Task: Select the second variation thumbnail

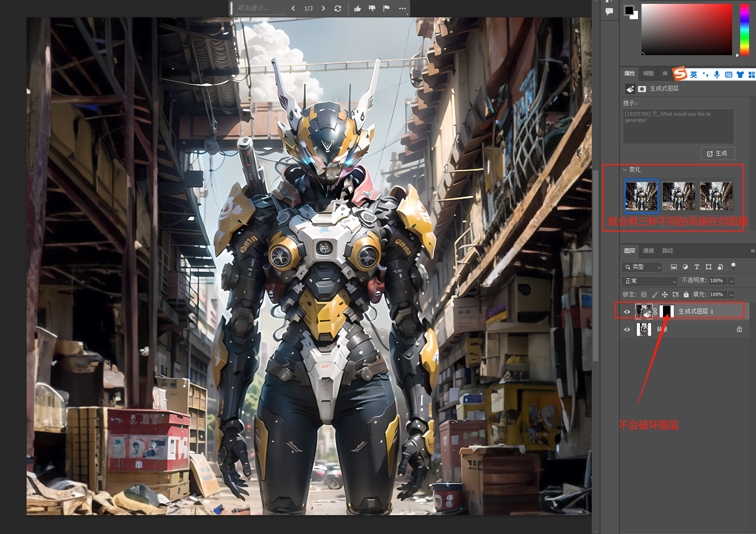Action: pos(679,196)
